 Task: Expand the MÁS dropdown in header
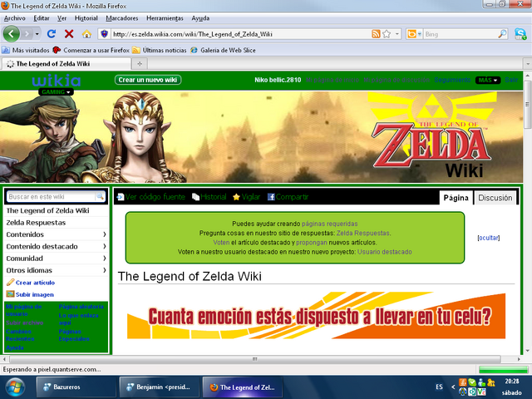488,80
